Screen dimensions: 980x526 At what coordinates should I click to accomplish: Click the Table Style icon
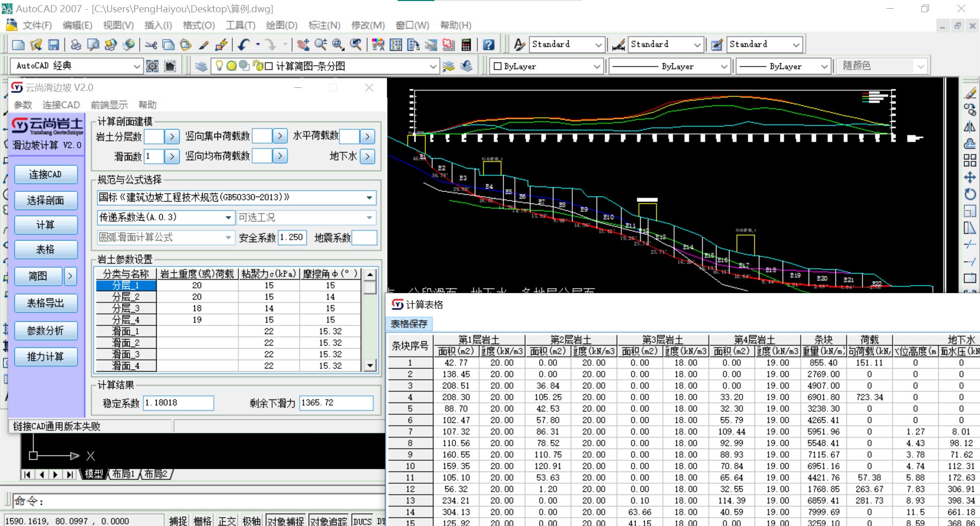(x=717, y=45)
